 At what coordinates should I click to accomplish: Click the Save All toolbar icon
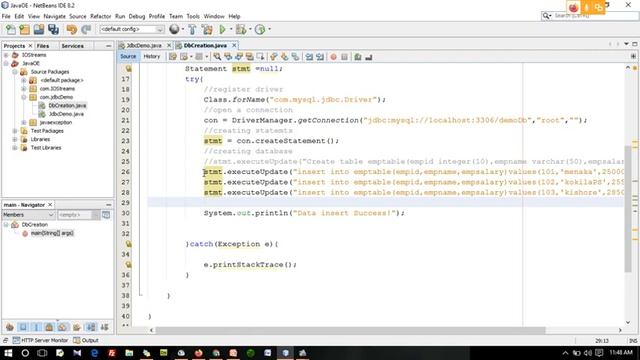[x=53, y=29]
